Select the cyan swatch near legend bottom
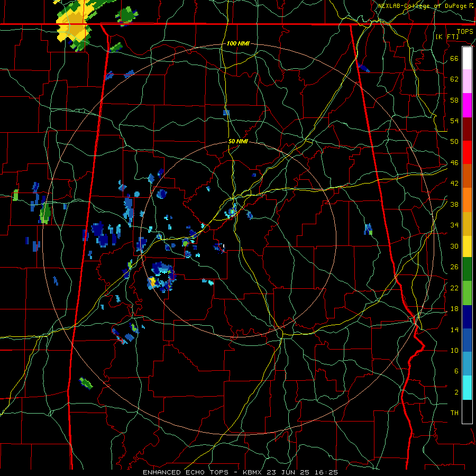 pyautogui.click(x=467, y=388)
